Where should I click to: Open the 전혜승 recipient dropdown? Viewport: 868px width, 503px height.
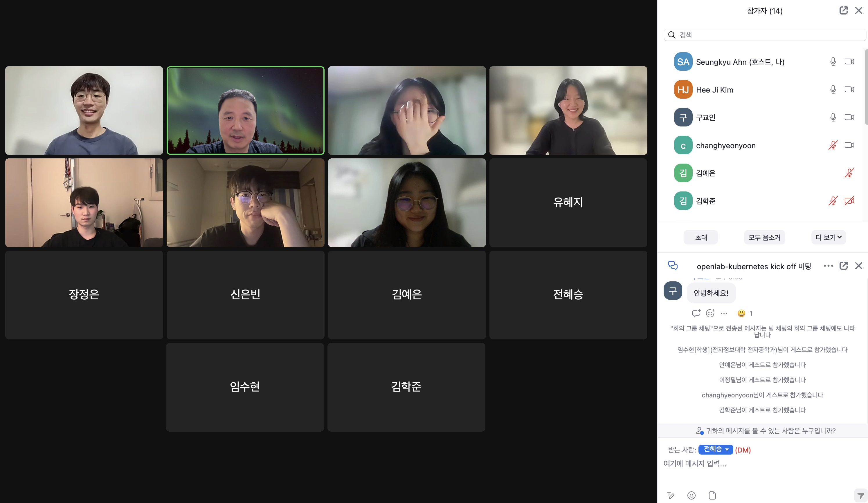pyautogui.click(x=715, y=449)
